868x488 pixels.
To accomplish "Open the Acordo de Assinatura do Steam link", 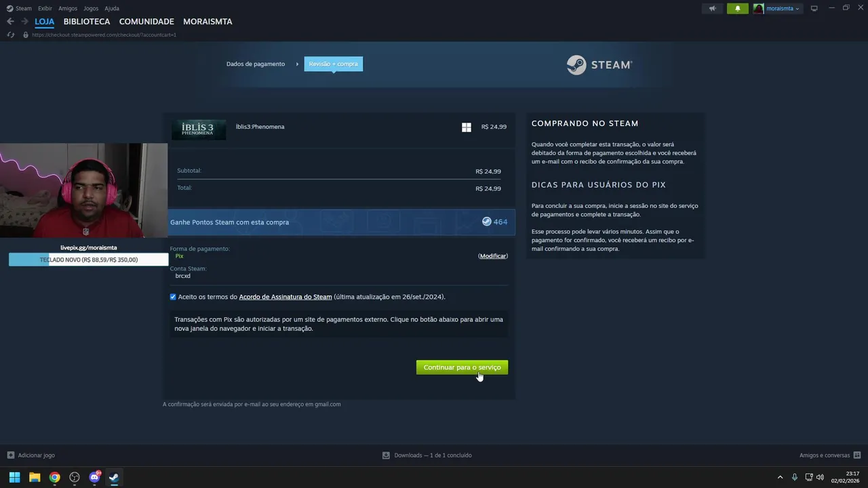I will [285, 297].
